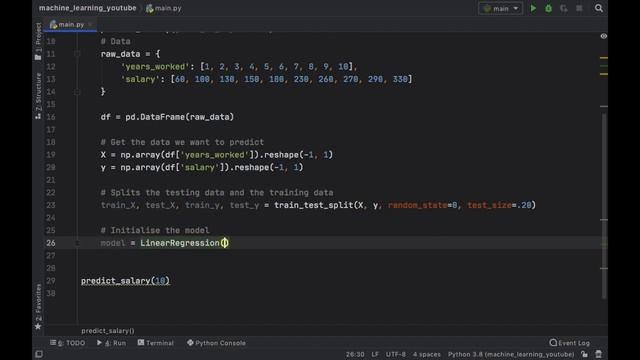Click main.py breadcrumb in navigation bar

(164, 8)
